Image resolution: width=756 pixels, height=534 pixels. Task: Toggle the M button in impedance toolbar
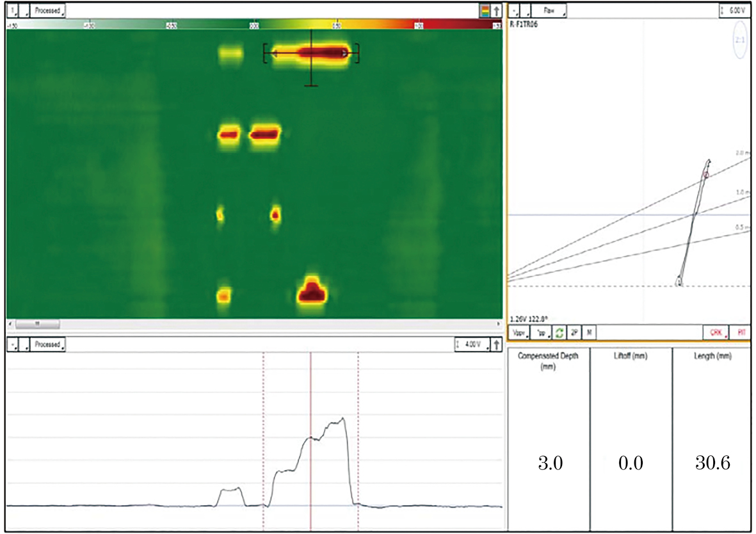588,333
